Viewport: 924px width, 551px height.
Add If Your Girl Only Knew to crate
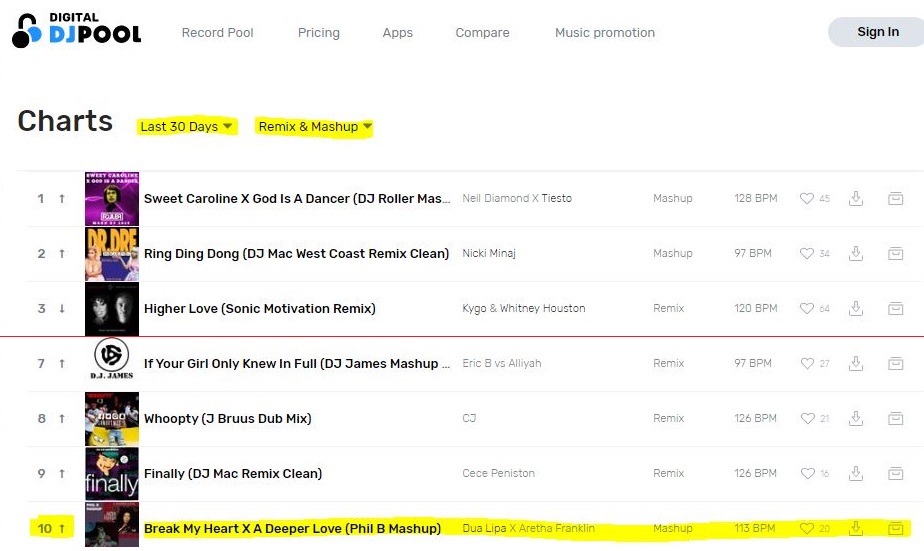point(896,364)
